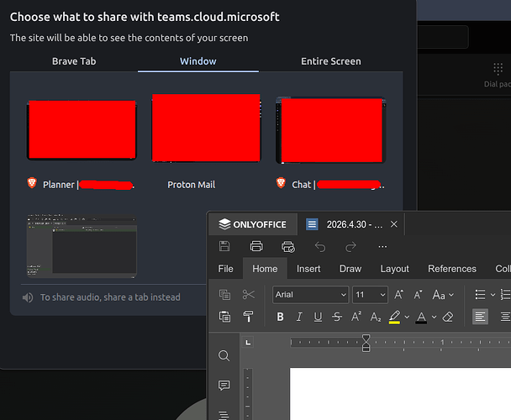Toggle superscript formatting
Image resolution: width=511 pixels, height=420 pixels.
pos(356,317)
